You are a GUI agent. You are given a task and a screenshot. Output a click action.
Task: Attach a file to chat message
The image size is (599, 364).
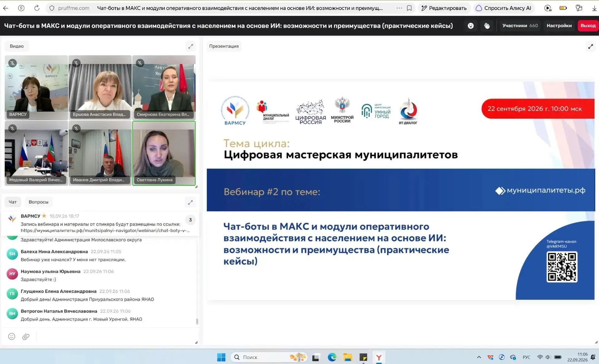26,336
